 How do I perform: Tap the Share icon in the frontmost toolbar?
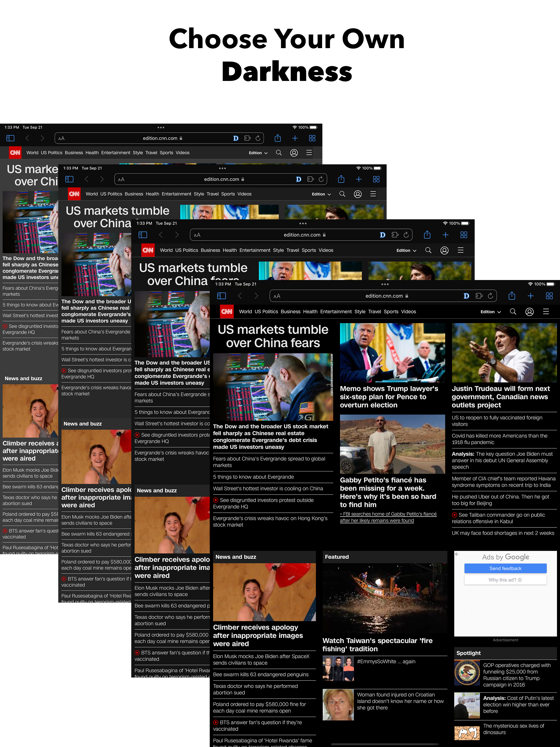[512, 296]
